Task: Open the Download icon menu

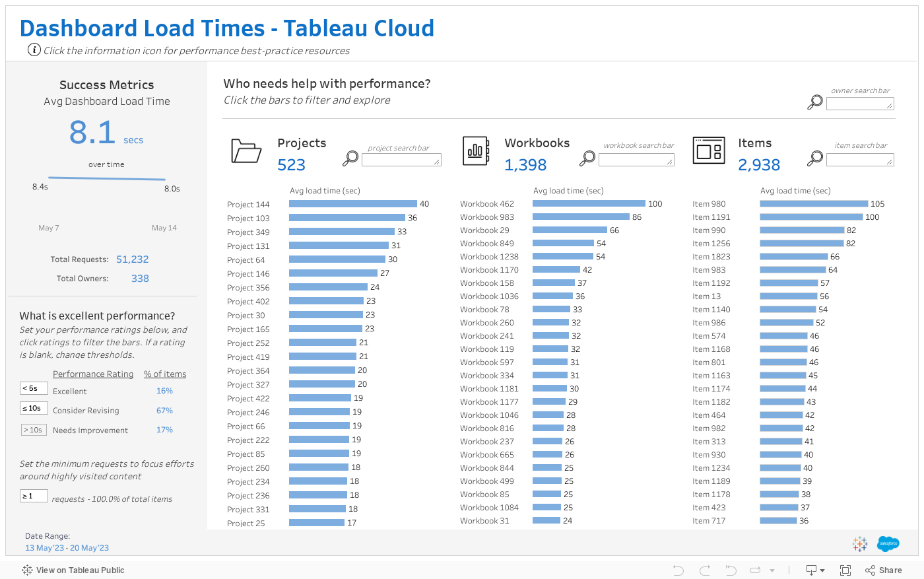Action: coord(815,570)
